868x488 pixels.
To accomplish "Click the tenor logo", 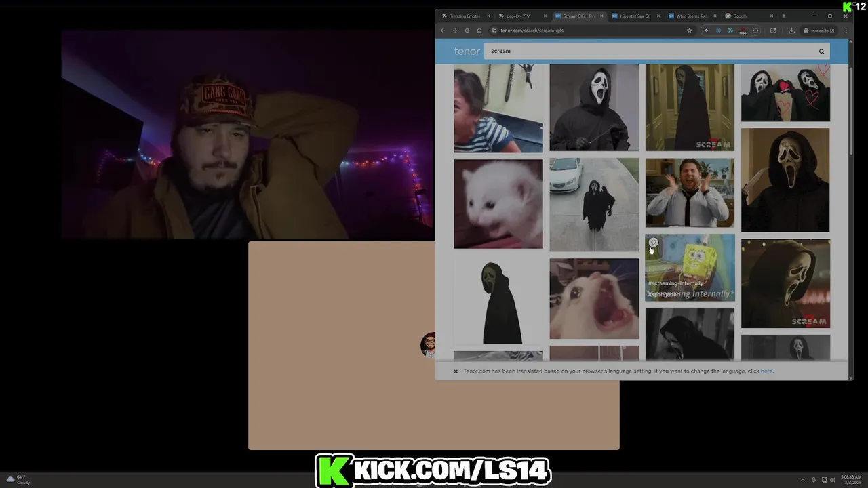I will pos(467,52).
